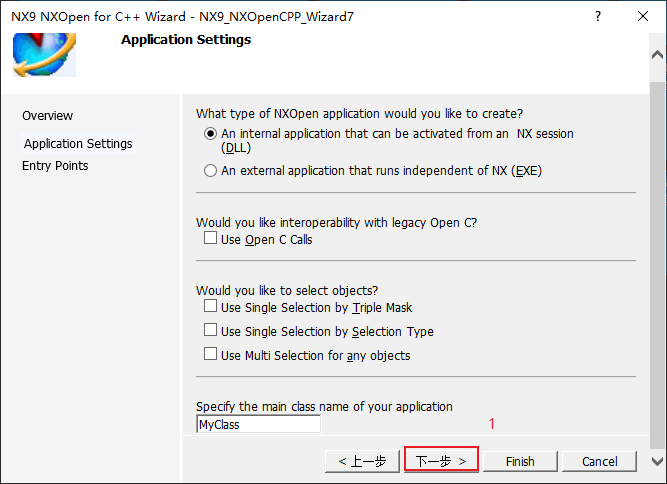This screenshot has width=667, height=484.
Task: Click the scrollbar up arrow
Action: point(657,55)
